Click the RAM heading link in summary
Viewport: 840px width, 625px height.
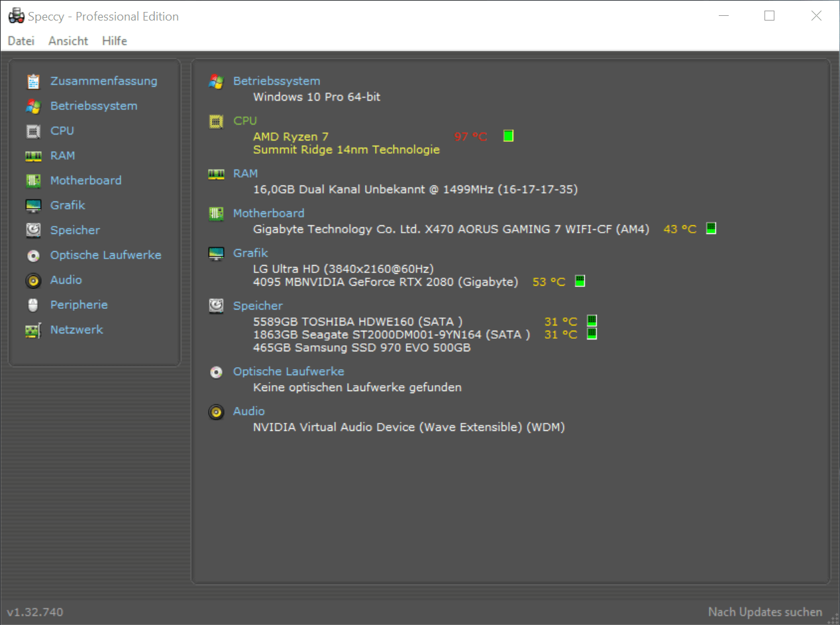click(x=246, y=174)
